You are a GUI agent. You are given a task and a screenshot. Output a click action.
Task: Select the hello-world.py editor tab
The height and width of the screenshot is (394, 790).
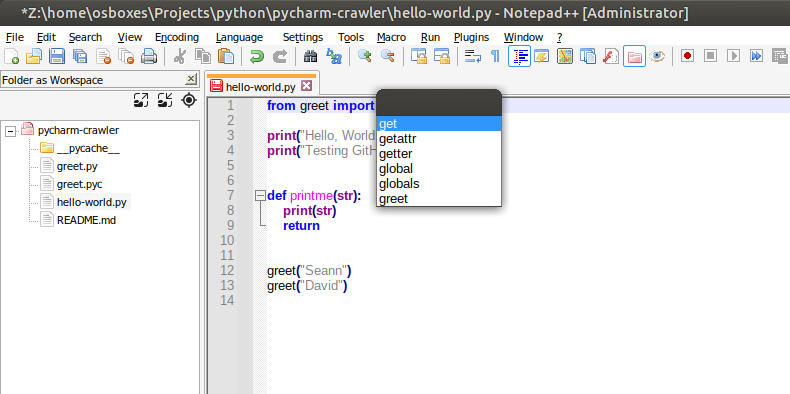pyautogui.click(x=260, y=87)
